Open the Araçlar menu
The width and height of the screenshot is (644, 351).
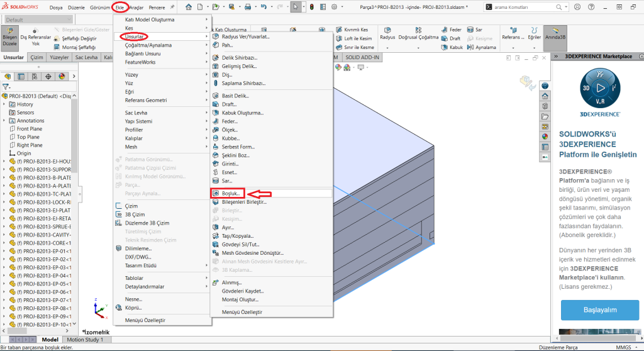[136, 8]
